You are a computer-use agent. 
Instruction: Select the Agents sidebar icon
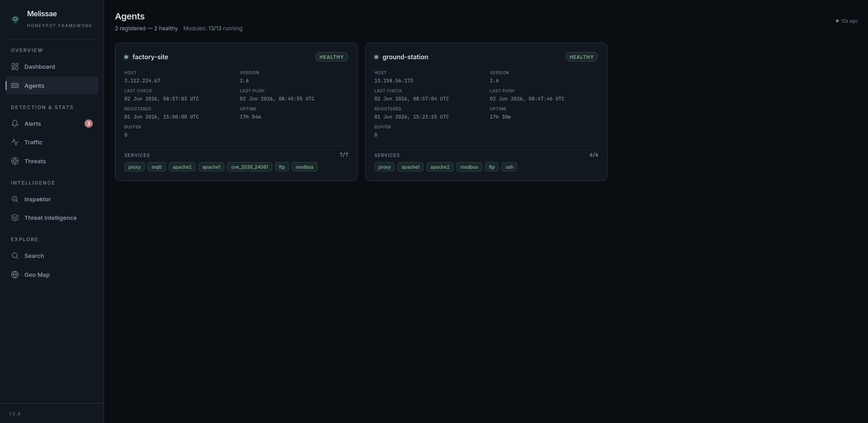click(15, 86)
